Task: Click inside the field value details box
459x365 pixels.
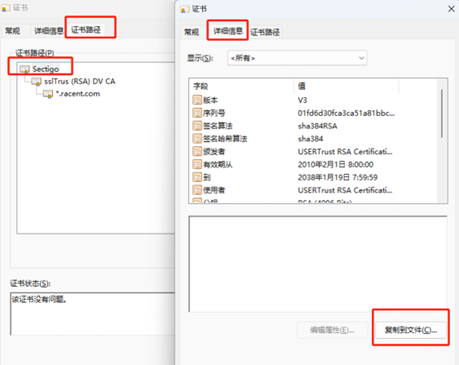Action: [318, 264]
